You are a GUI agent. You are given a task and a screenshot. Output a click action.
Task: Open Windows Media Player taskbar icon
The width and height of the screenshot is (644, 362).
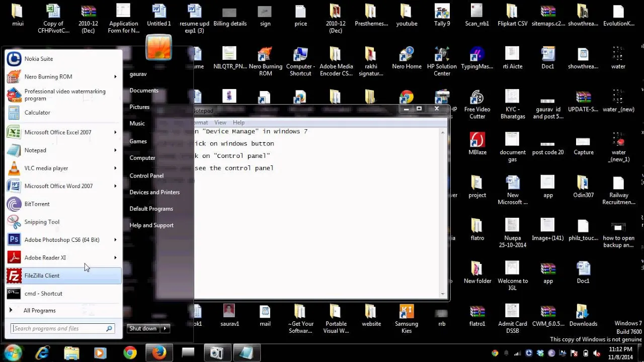click(100, 353)
